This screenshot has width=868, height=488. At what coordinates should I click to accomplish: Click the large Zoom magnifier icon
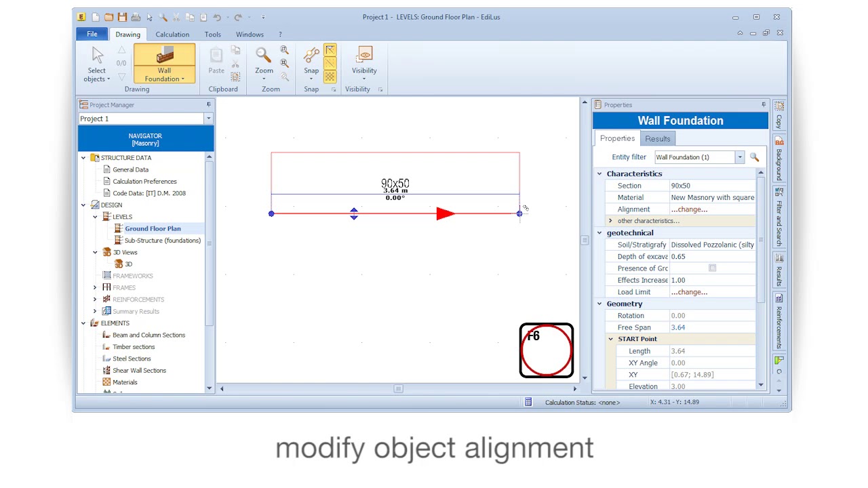click(264, 55)
